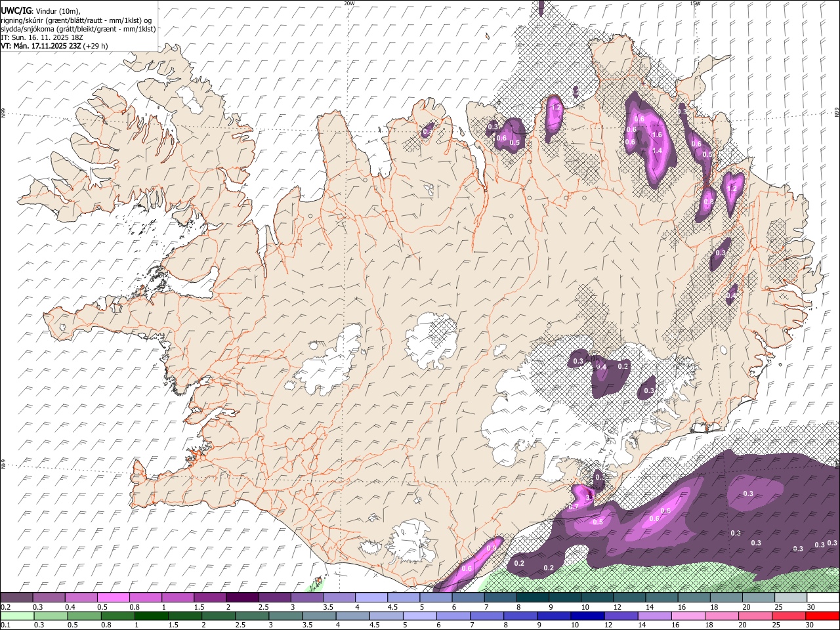Image resolution: width=840 pixels, height=630 pixels.
Task: Click the '0.4' label in the upper legend row
Action: [70, 606]
